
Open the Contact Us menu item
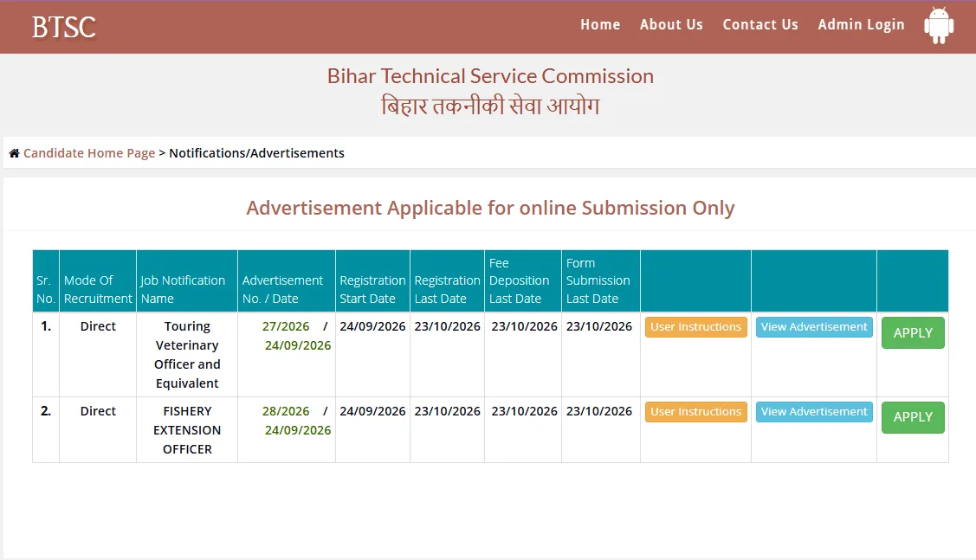[x=760, y=25]
